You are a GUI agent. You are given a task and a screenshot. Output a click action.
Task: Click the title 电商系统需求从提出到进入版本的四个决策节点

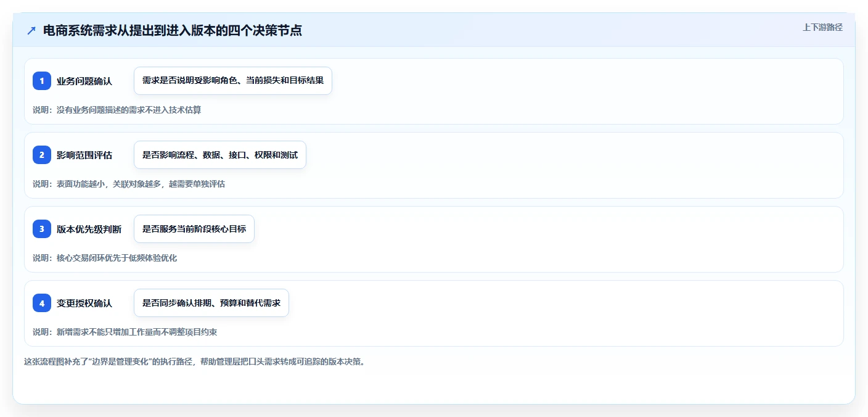[173, 30]
